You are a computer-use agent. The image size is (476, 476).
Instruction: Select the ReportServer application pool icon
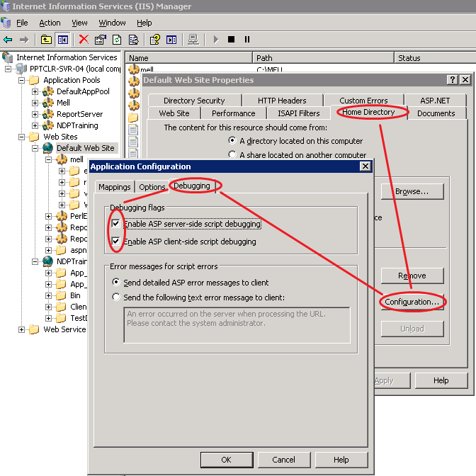(48, 114)
